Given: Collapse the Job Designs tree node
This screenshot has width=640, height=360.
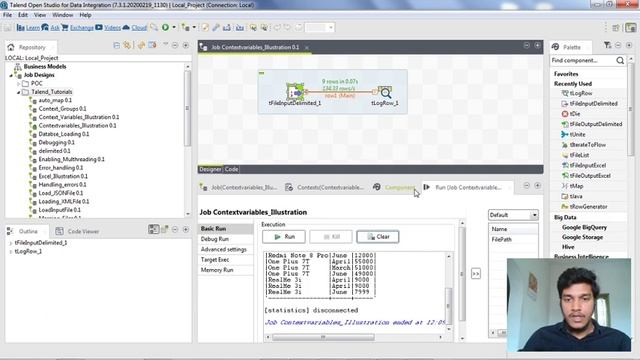Looking at the screenshot, I should pyautogui.click(x=11, y=75).
